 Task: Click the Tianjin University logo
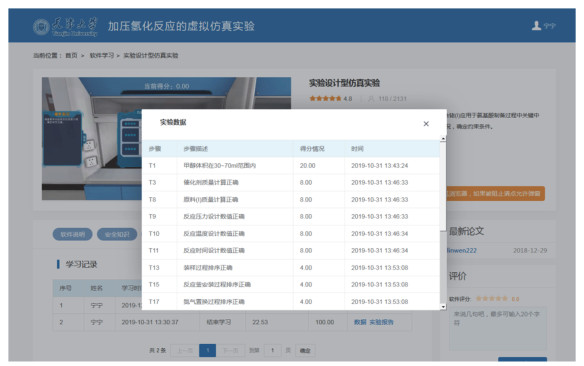(x=65, y=27)
